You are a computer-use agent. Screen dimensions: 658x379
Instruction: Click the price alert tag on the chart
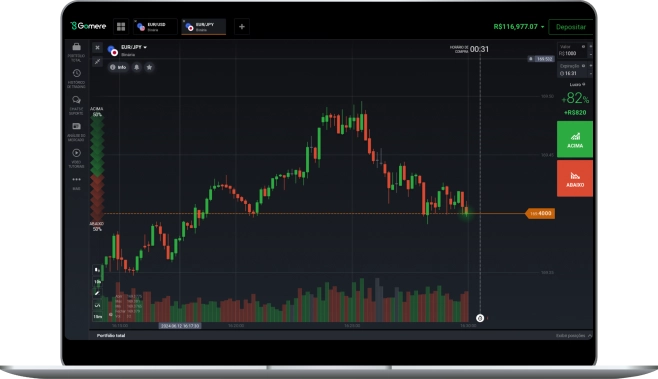click(x=541, y=59)
